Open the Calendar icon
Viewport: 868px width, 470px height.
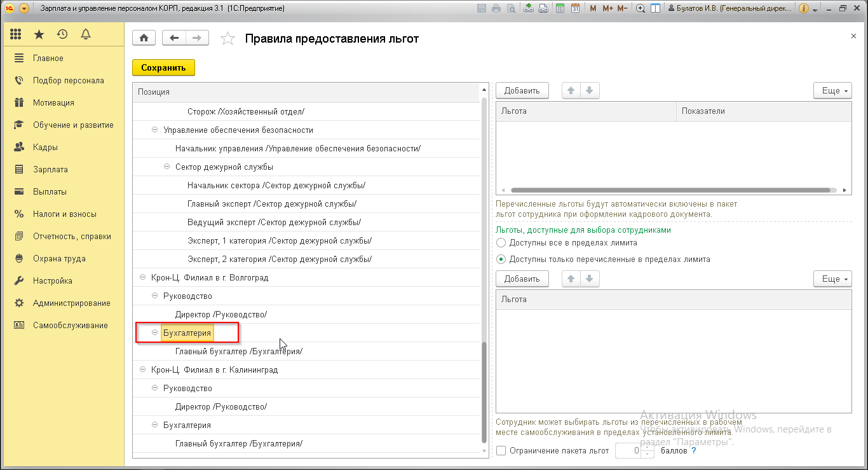point(575,9)
